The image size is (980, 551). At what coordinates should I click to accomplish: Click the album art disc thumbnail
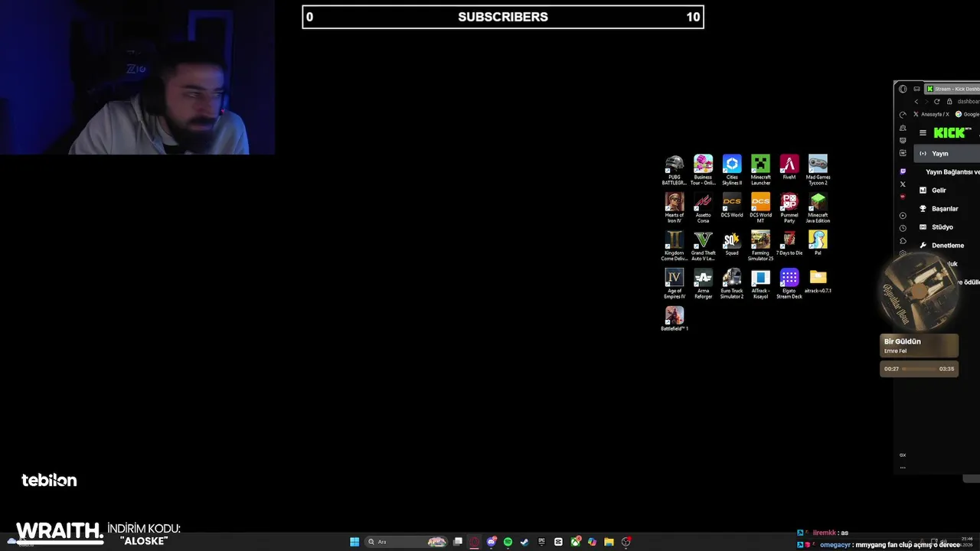(x=919, y=291)
